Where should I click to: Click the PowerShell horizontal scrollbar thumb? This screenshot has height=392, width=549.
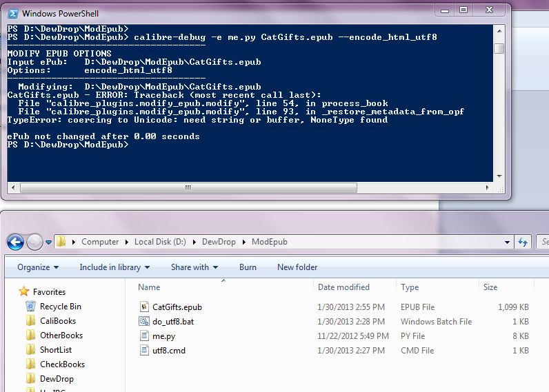click(188, 188)
